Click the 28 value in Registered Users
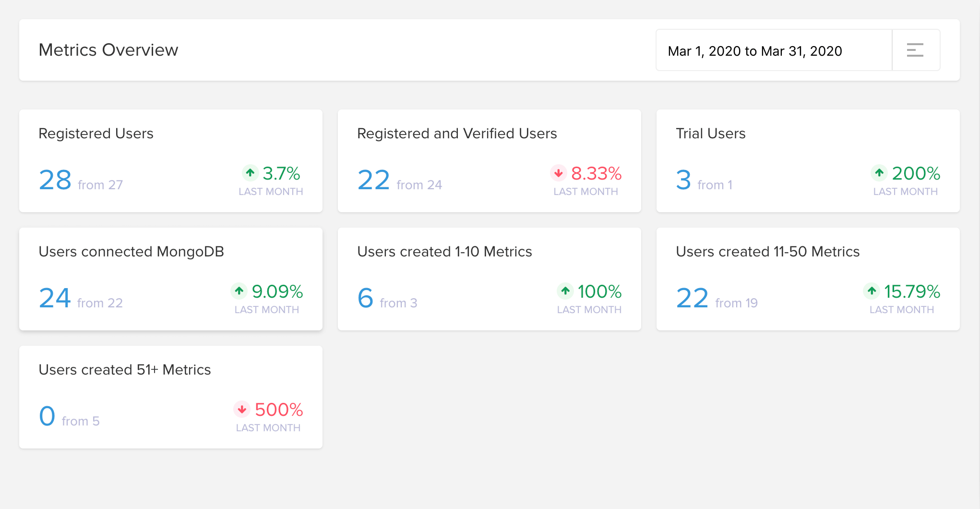The width and height of the screenshot is (980, 509). (x=55, y=180)
